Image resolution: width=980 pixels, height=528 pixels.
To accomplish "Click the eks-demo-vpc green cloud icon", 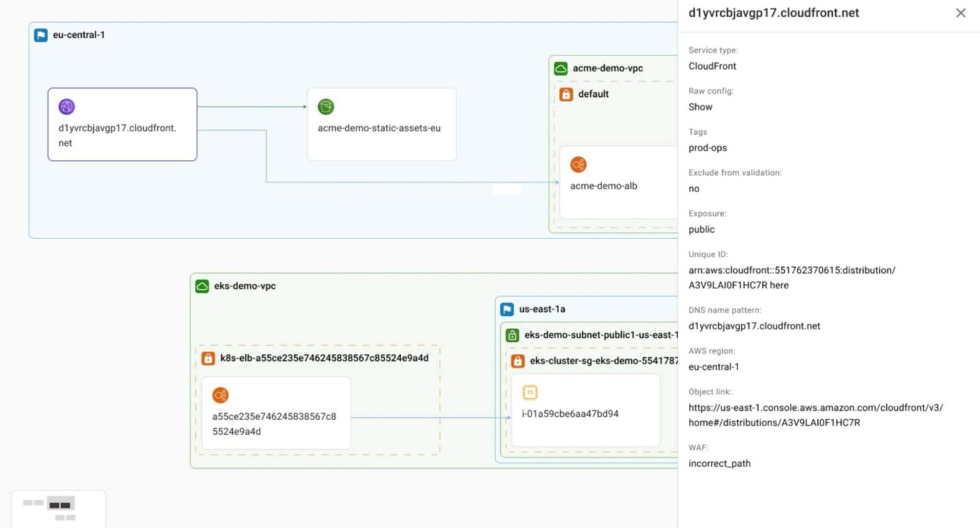I will pyautogui.click(x=202, y=286).
